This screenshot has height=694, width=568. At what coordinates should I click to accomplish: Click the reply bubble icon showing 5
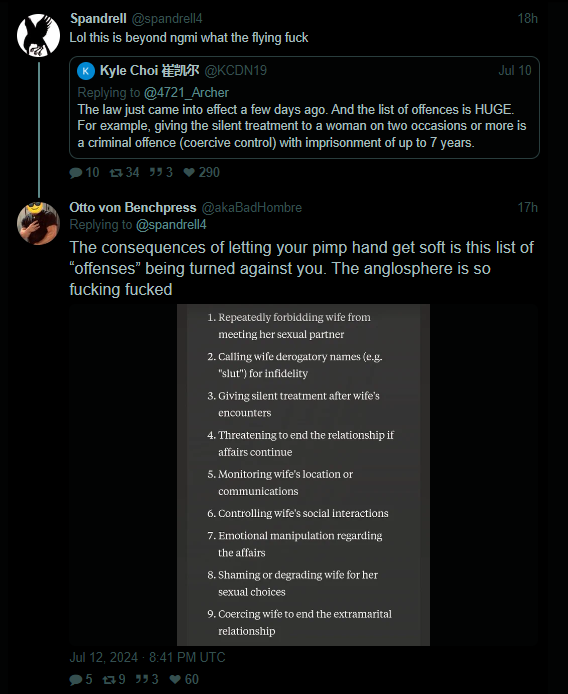point(76,679)
